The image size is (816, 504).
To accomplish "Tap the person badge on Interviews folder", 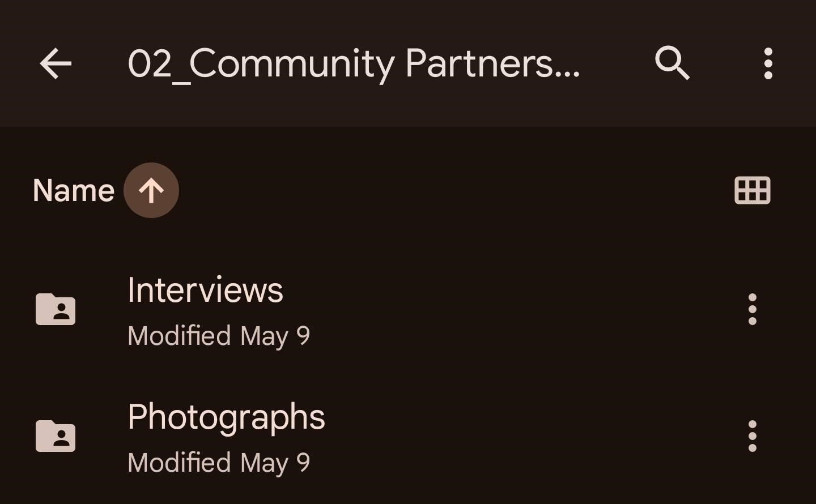I will pyautogui.click(x=61, y=311).
